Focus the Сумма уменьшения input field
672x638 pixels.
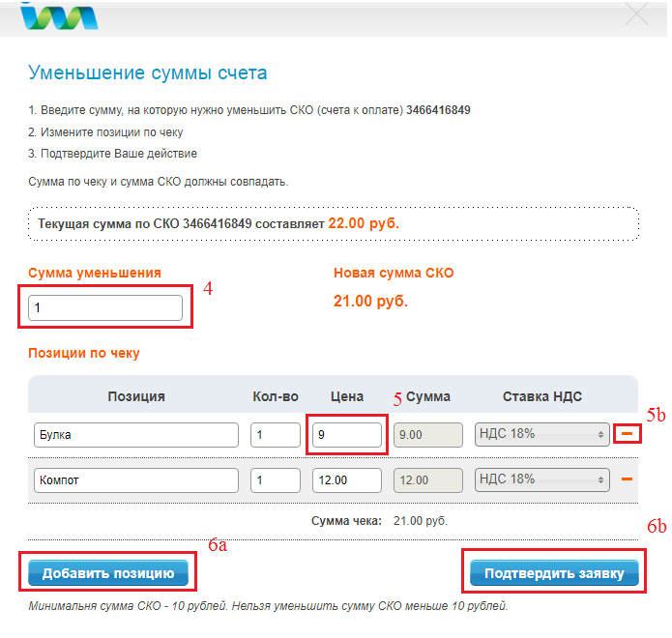tap(105, 307)
